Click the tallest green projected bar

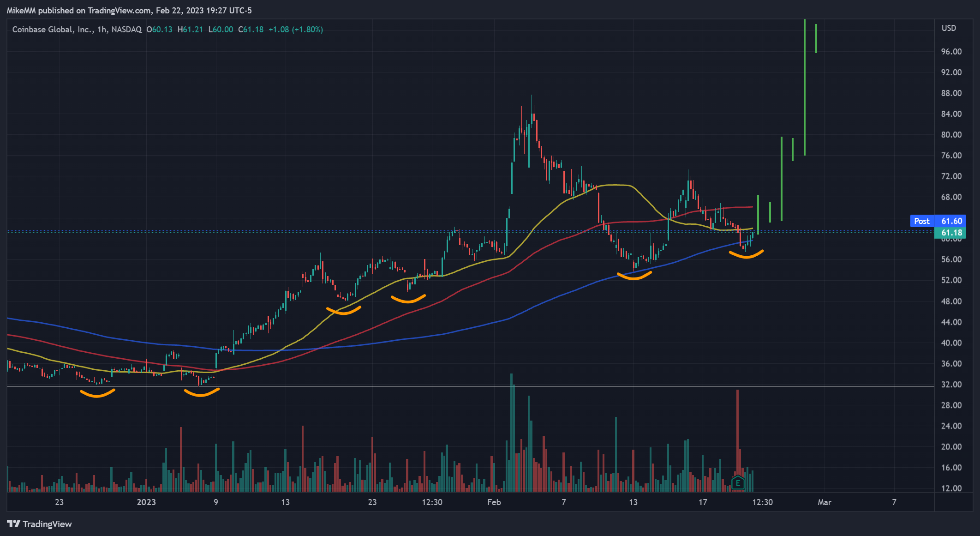(x=805, y=87)
